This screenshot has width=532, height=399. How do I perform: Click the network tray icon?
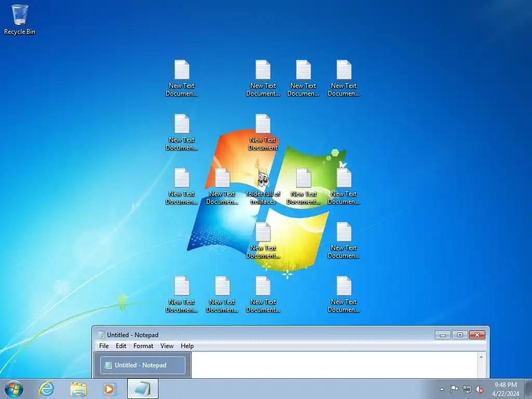click(467, 389)
